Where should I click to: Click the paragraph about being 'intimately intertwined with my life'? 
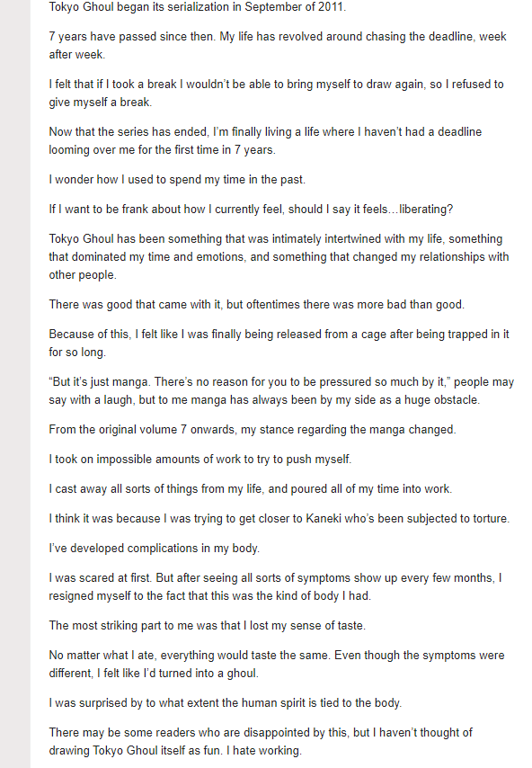tap(279, 256)
